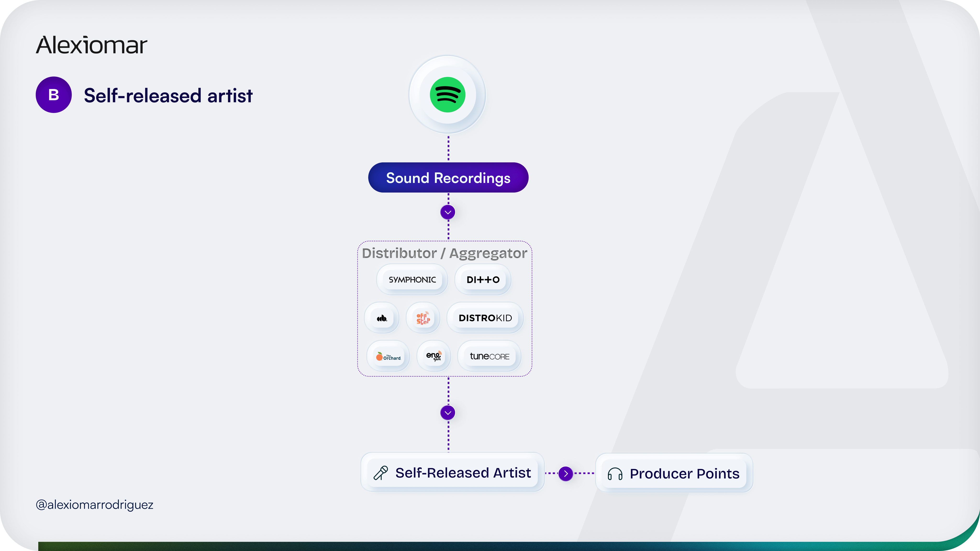This screenshot has width=980, height=551.
Task: Click the right chevron before Producer Points
Action: (566, 474)
